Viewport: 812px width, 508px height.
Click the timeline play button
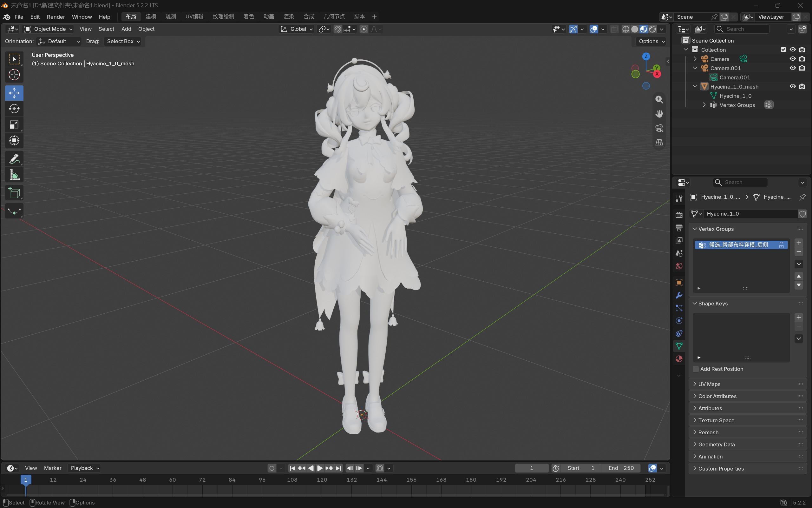click(320, 468)
